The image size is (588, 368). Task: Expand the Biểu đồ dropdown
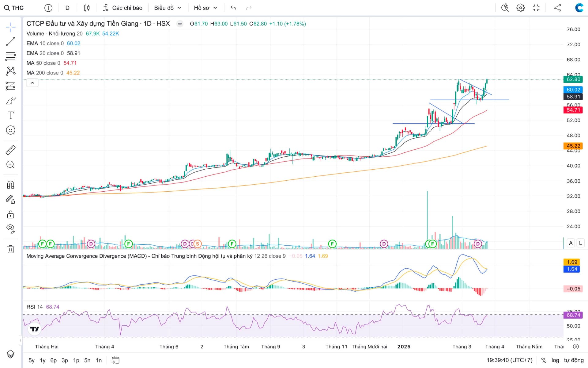(x=168, y=8)
